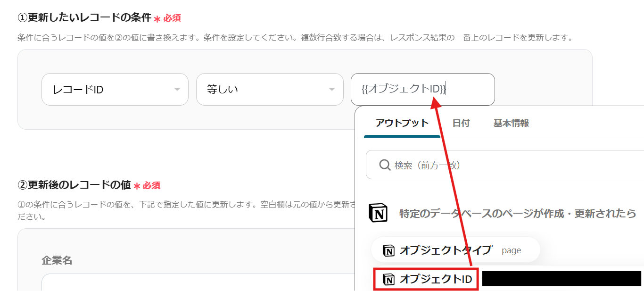This screenshot has width=644, height=291.
Task: Open the レコードID field dropdown
Action: 115,89
